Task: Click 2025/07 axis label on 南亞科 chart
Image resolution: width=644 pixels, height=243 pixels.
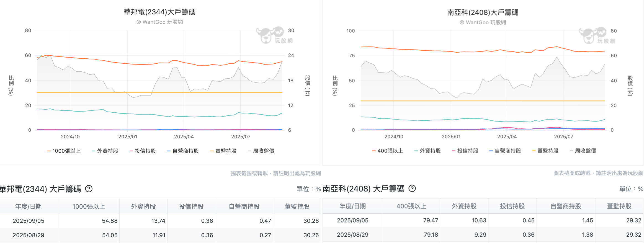Action: [564, 137]
